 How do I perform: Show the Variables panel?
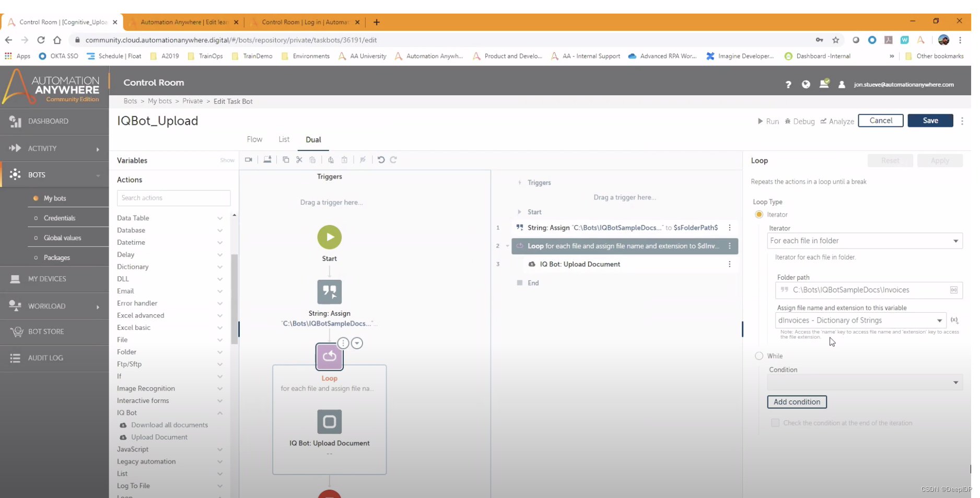point(227,160)
